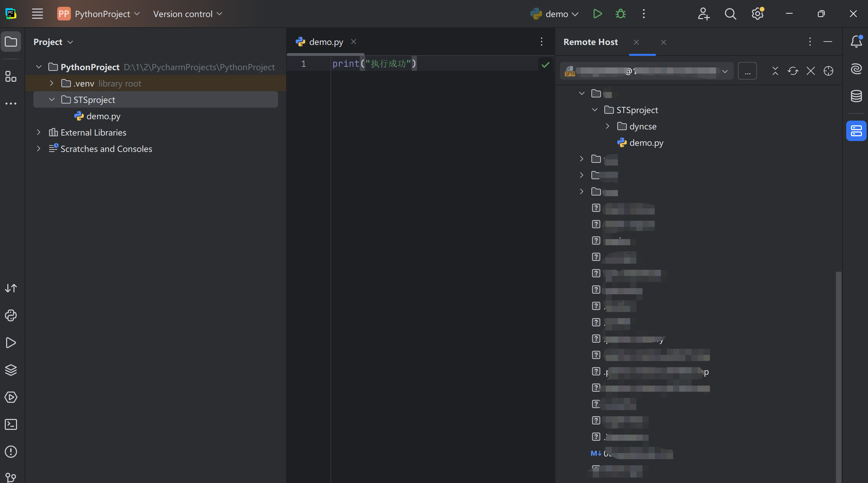The width and height of the screenshot is (868, 483).
Task: Start debugging the demo configuration
Action: 620,14
